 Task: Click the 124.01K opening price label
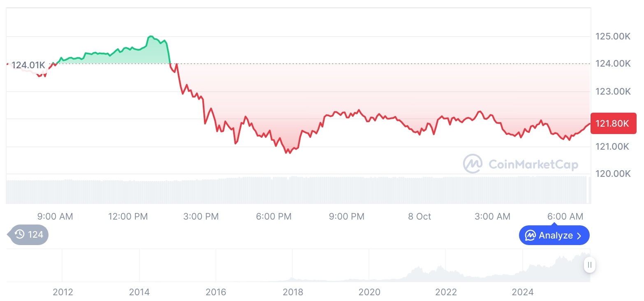pos(28,65)
